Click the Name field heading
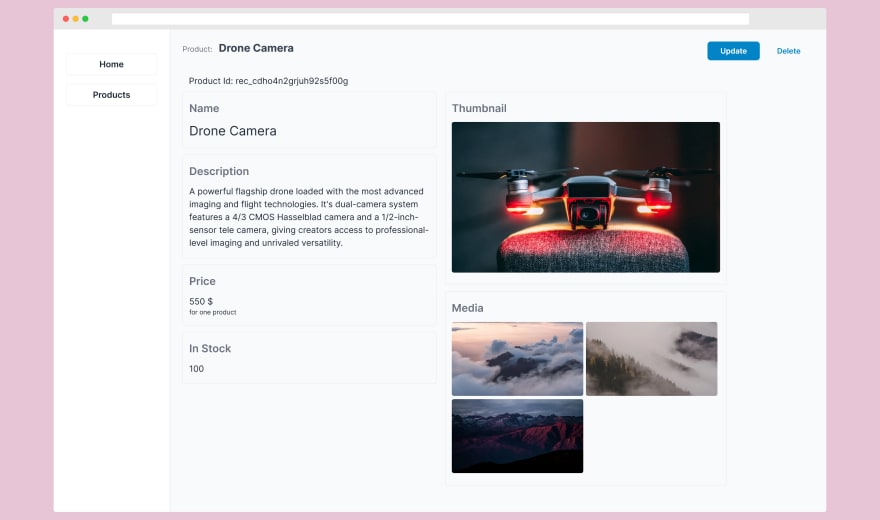 point(204,108)
